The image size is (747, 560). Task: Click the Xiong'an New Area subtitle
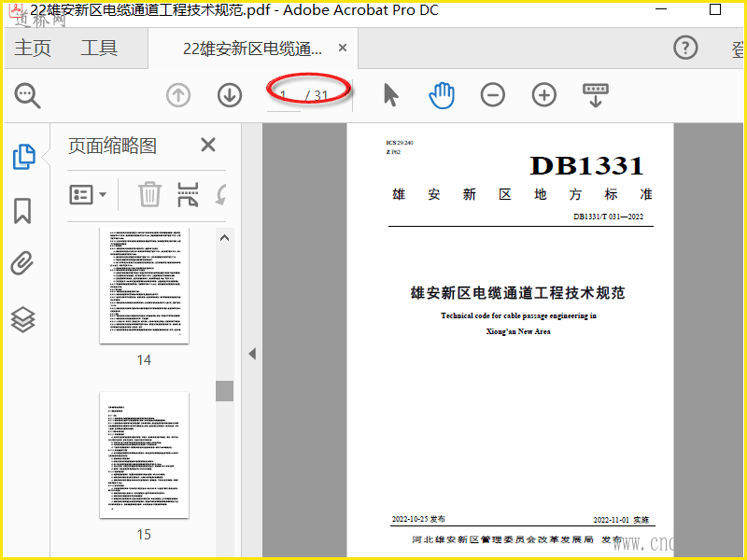tap(518, 331)
